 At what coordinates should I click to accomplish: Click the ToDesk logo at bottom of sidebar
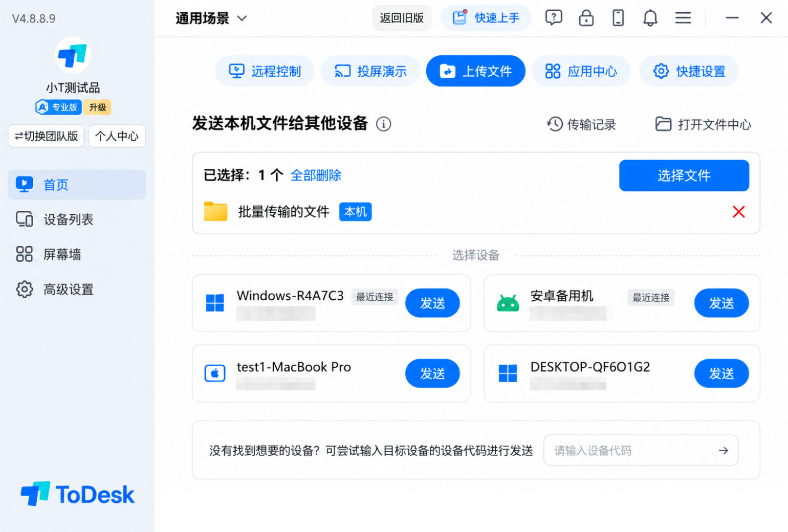click(x=77, y=494)
